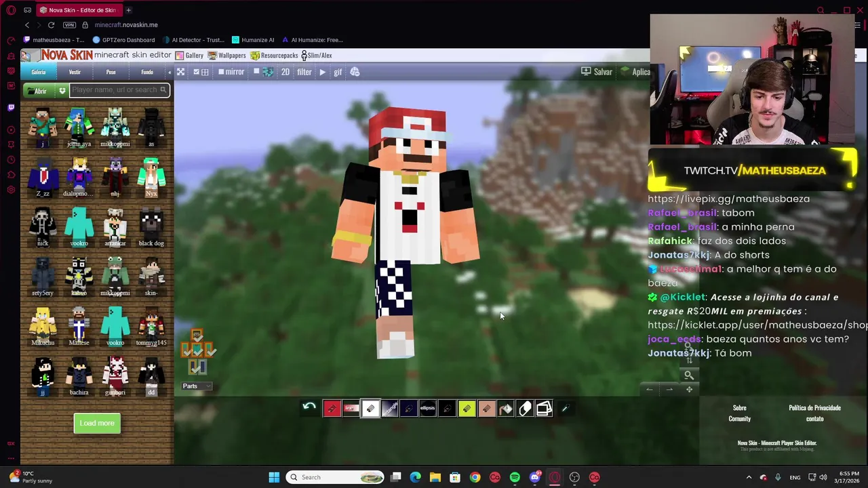The width and height of the screenshot is (868, 488).
Task: Click the magnifier zoom icon
Action: coord(689,375)
